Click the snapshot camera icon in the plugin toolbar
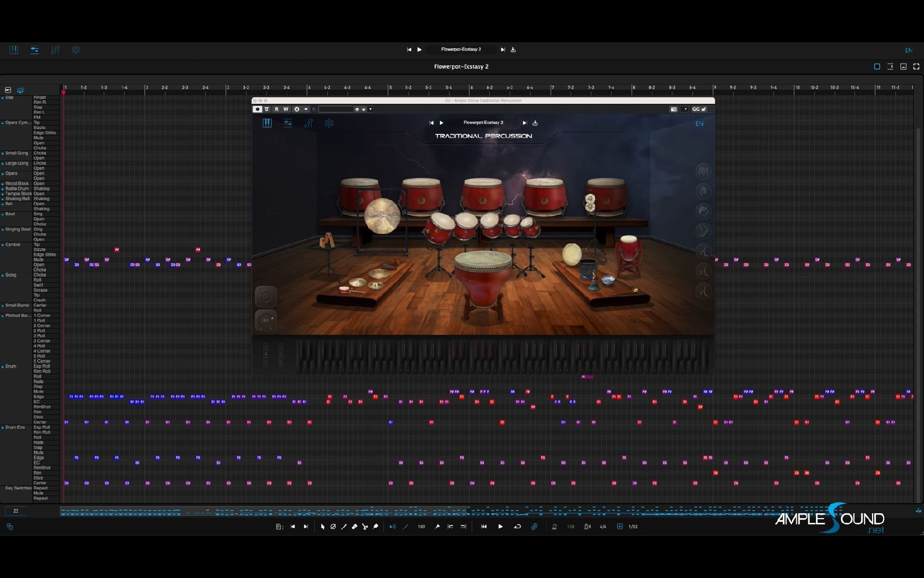Image resolution: width=924 pixels, height=578 pixels. (674, 109)
